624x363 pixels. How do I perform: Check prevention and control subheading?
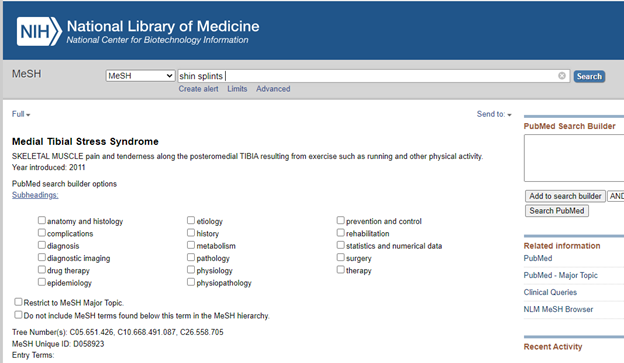click(341, 220)
